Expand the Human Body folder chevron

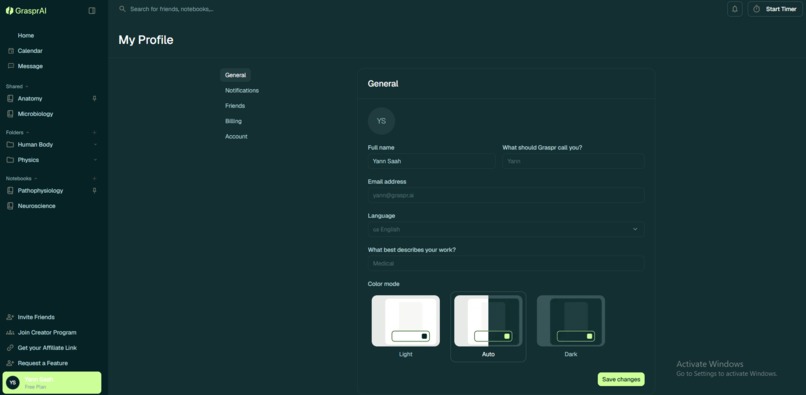95,145
